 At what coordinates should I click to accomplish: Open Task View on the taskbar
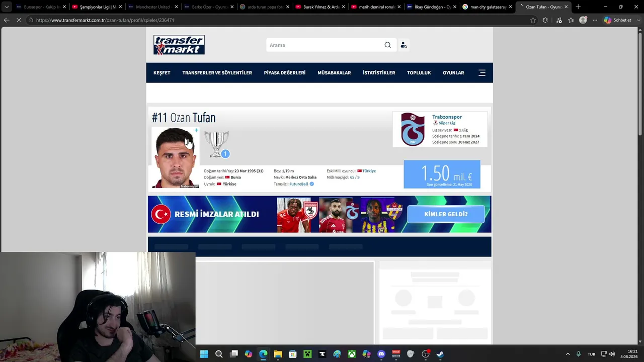[x=234, y=354]
